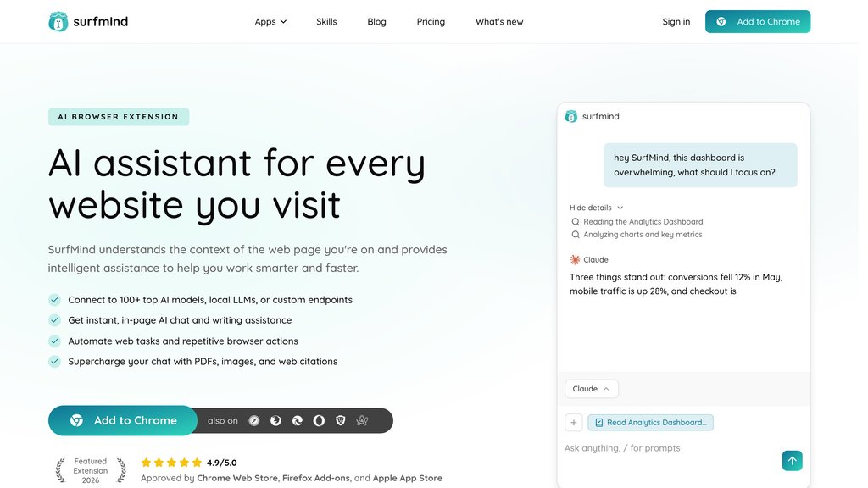The image size is (868, 488).
Task: Click the user message about overwhelming dashboard
Action: (x=699, y=165)
